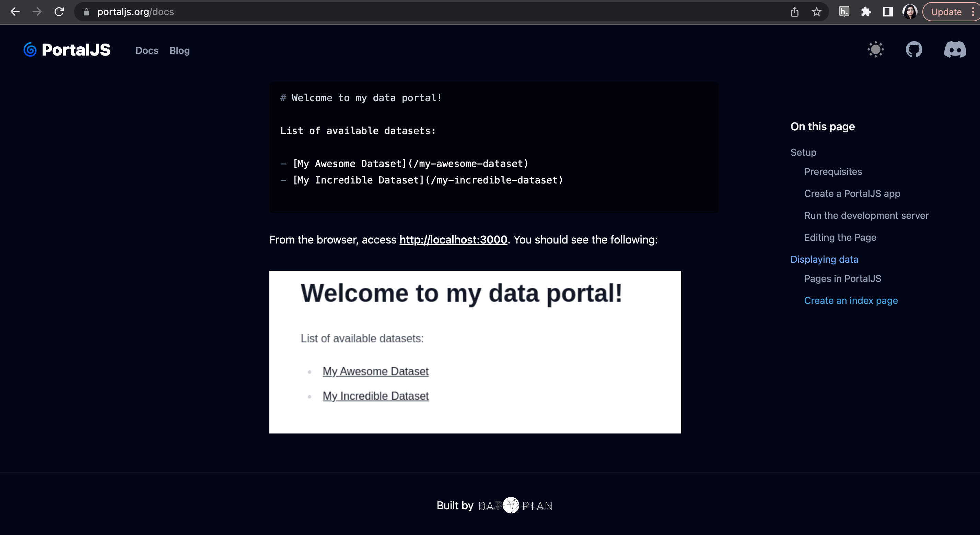Click the Datopian logo in footer
This screenshot has width=980, height=535.
coord(515,506)
